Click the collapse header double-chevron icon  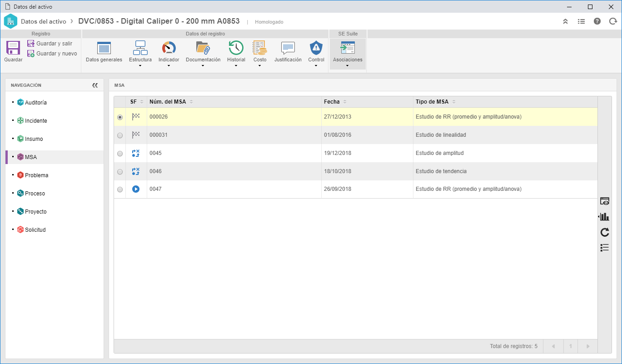click(x=565, y=21)
